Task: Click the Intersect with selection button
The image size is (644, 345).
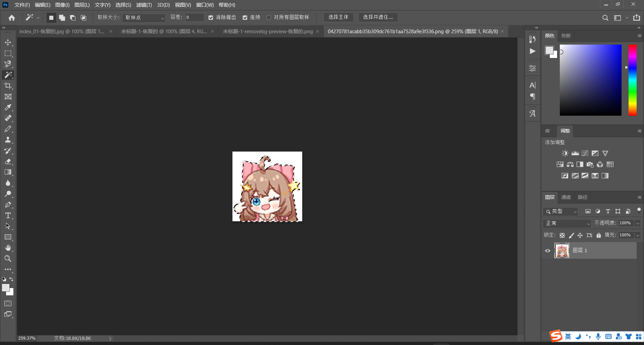Action: point(84,18)
